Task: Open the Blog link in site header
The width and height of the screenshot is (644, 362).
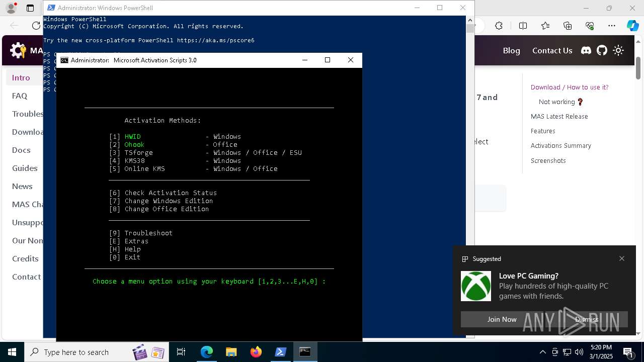Action: pos(511,50)
